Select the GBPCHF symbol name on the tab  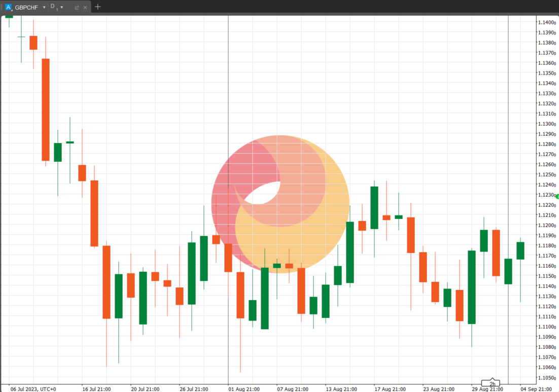[x=26, y=8]
